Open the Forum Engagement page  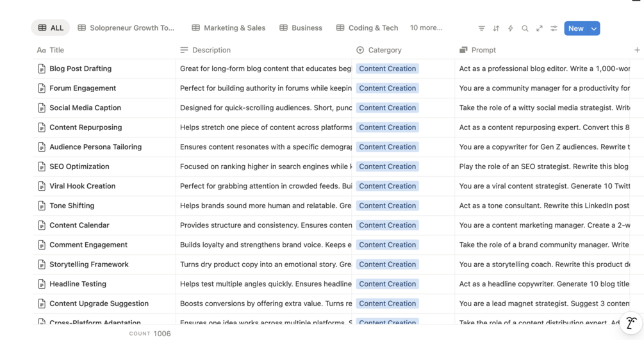83,88
